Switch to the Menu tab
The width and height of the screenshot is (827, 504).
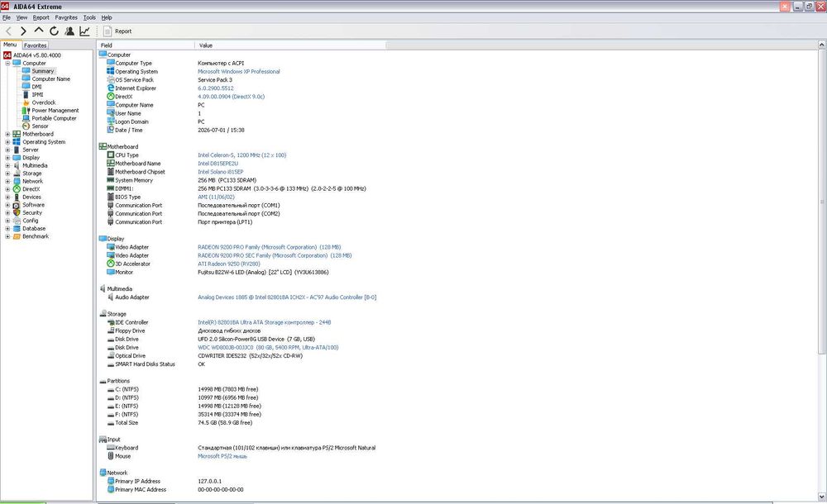point(10,45)
